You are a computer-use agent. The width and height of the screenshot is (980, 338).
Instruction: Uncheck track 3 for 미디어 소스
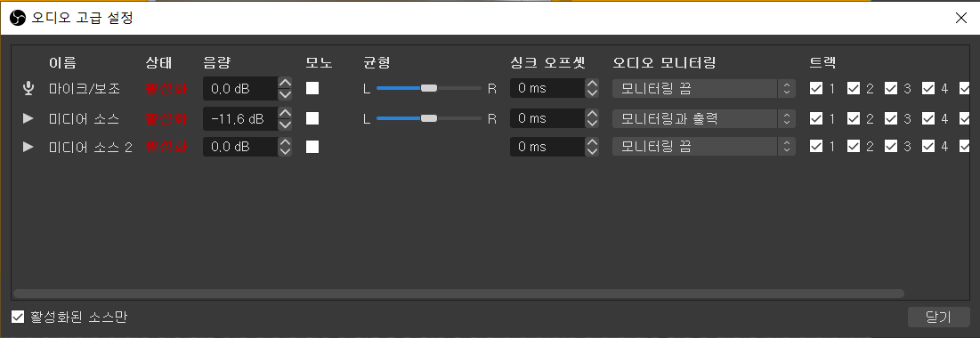(x=891, y=118)
